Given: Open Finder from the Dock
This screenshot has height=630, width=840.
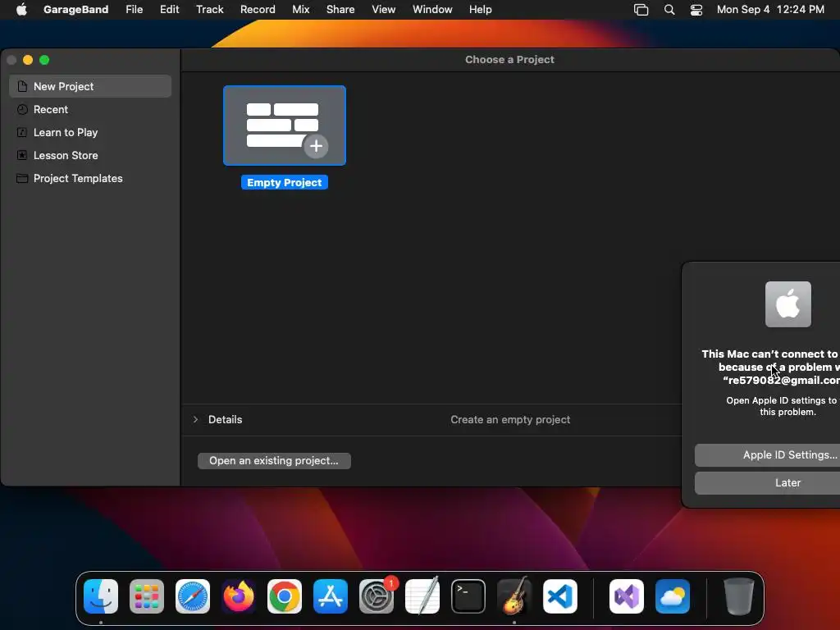Looking at the screenshot, I should tap(101, 596).
